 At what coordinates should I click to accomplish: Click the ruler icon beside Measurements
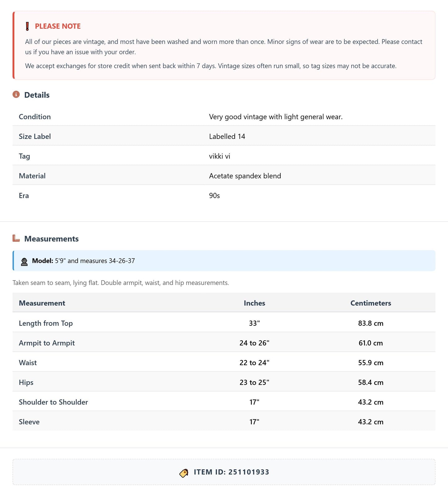click(x=16, y=238)
